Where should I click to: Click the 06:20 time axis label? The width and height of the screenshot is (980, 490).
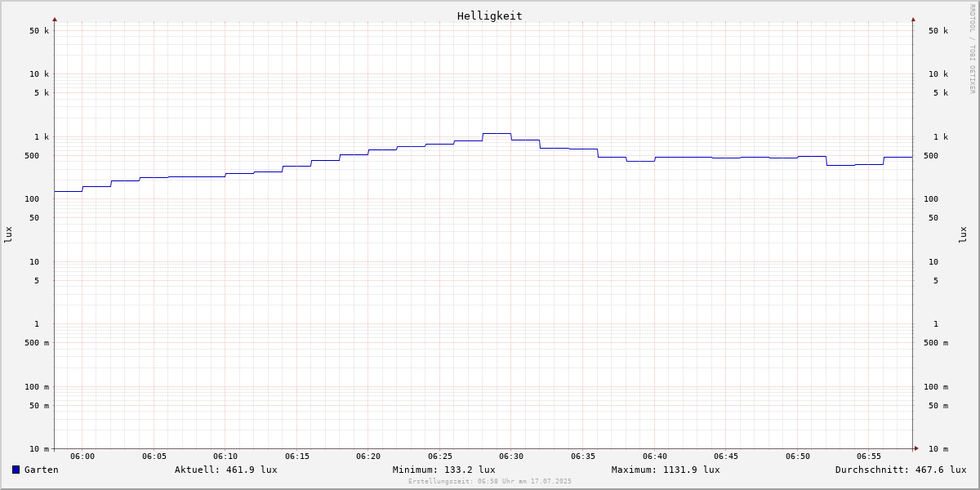(x=368, y=457)
